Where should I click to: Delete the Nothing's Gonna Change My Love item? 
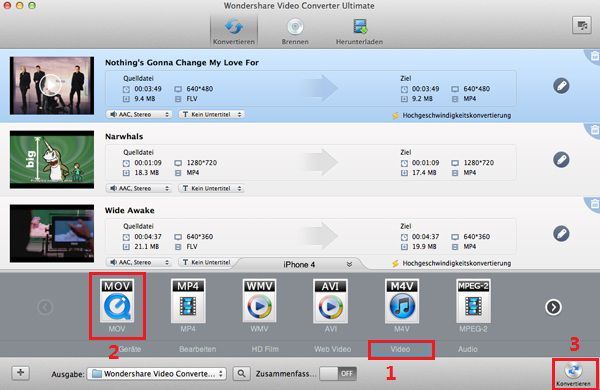click(x=594, y=56)
